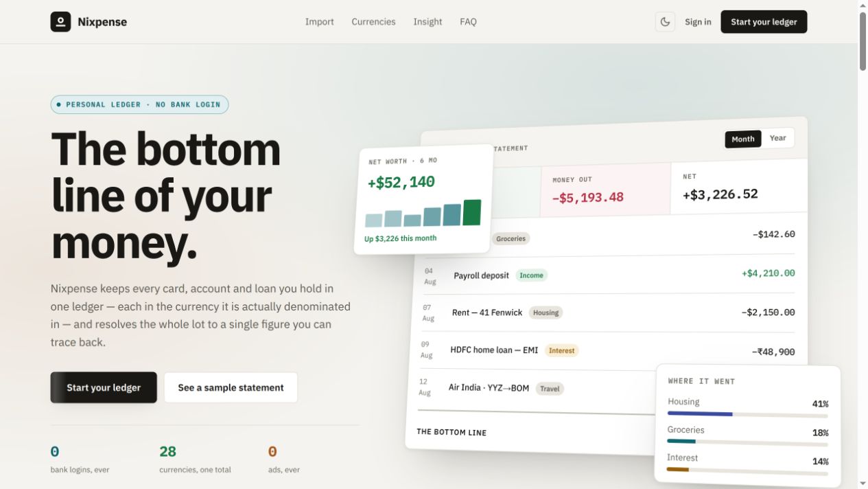Open the Currencies nav item
Image resolution: width=868 pixels, height=489 pixels.
pyautogui.click(x=373, y=22)
